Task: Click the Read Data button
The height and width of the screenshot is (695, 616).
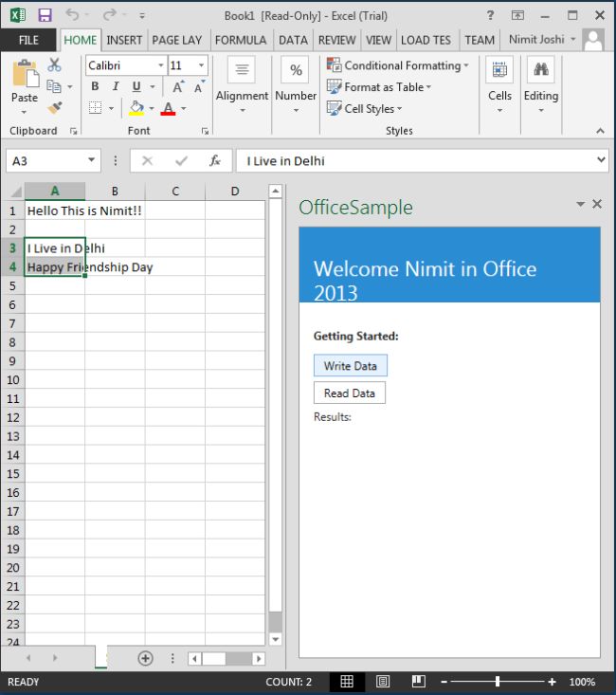Action: (x=349, y=393)
